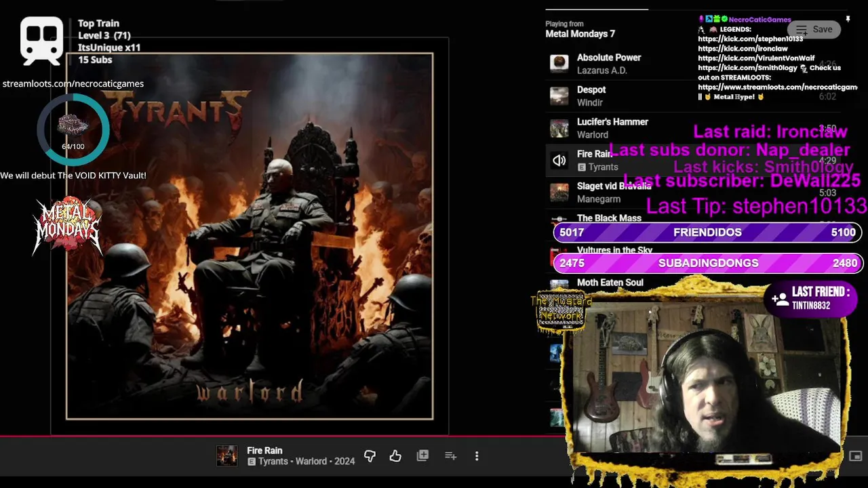Click NecroCaticGames chat username

point(759,20)
